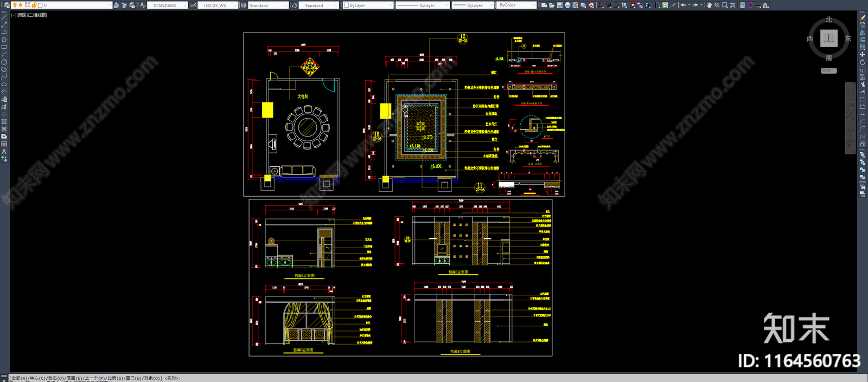Toggle layer 0 on/off lightbulb
The height and width of the screenshot is (382, 868).
click(15, 5)
